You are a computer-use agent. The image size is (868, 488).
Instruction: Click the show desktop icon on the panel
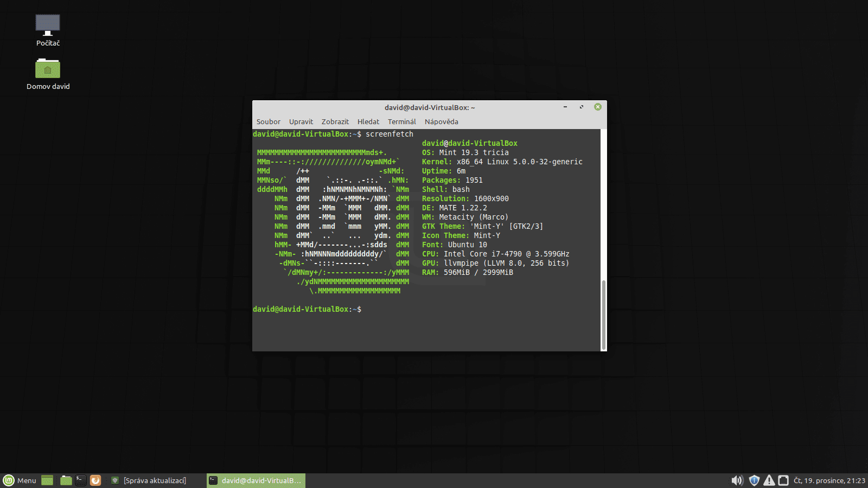coord(47,480)
